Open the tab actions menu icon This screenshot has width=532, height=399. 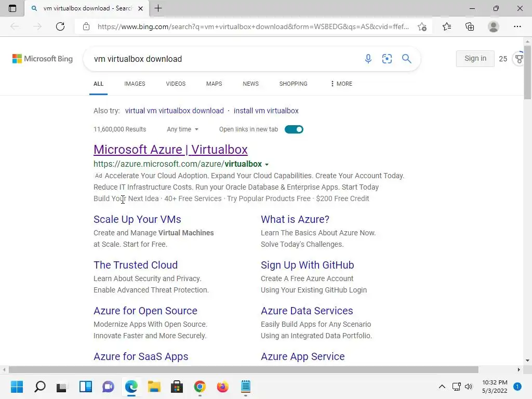(12, 8)
